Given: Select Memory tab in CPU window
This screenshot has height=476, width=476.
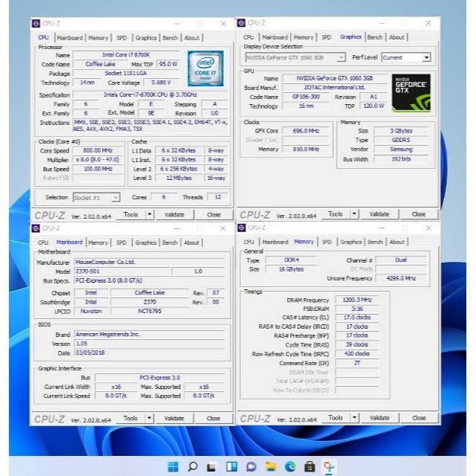Looking at the screenshot, I should [x=98, y=38].
